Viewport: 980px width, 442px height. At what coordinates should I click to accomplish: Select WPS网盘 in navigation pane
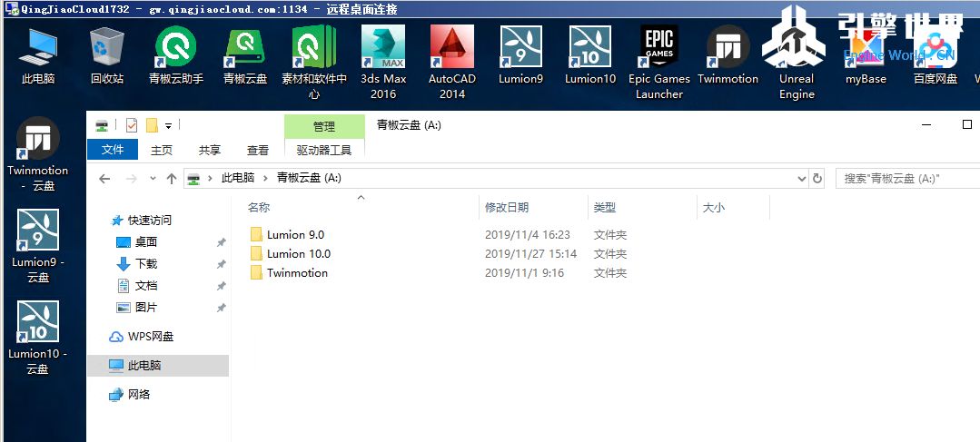[x=150, y=337]
